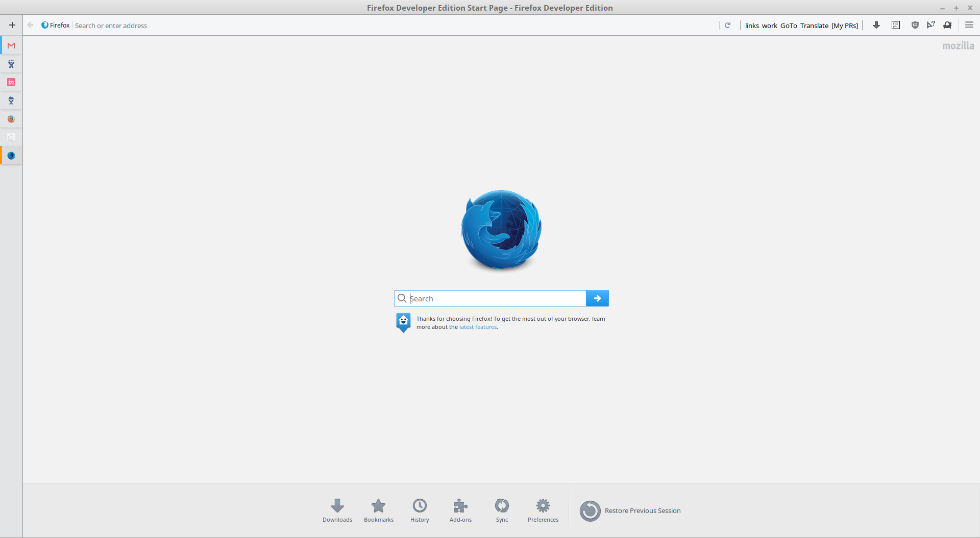980x538 pixels.
Task: Switch to the Jira-figure-with-hat vertical tab
Action: click(x=11, y=100)
